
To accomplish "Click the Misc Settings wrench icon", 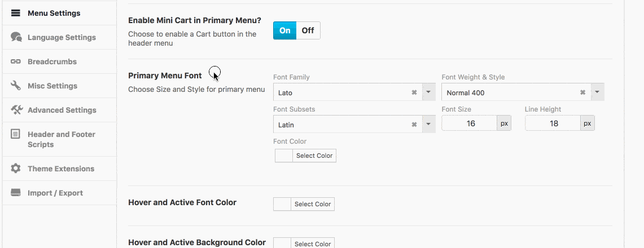I will [16, 86].
